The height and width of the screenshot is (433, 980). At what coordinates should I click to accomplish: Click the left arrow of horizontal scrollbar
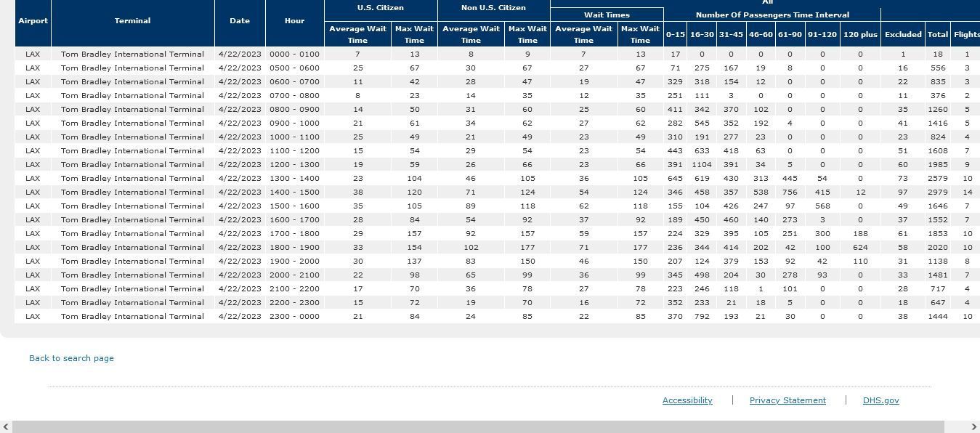tap(6, 427)
